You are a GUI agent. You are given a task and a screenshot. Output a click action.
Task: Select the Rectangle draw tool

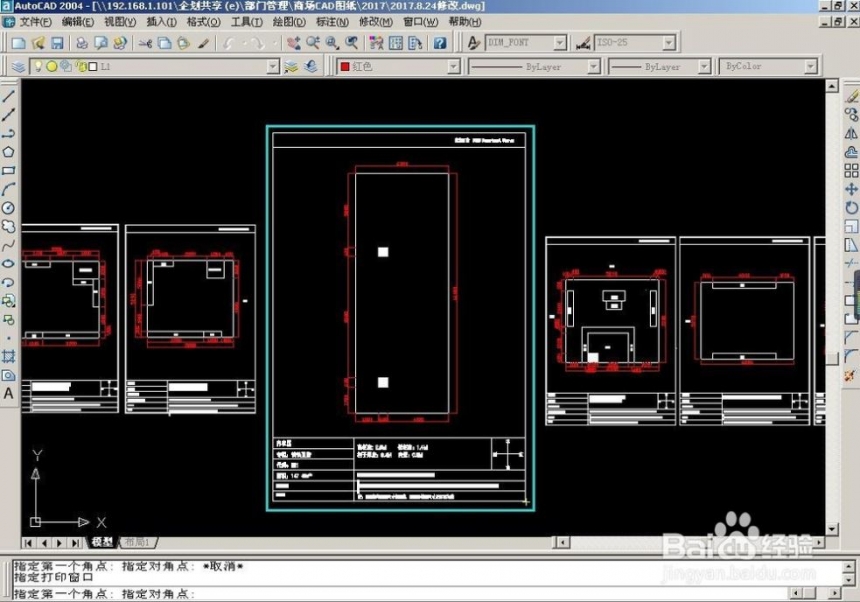[9, 171]
